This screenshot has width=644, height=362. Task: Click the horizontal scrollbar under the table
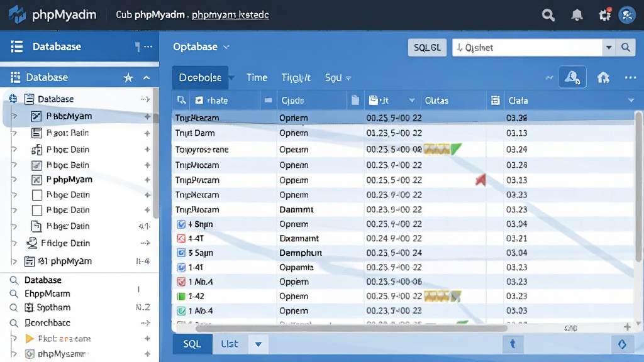[x=351, y=328]
